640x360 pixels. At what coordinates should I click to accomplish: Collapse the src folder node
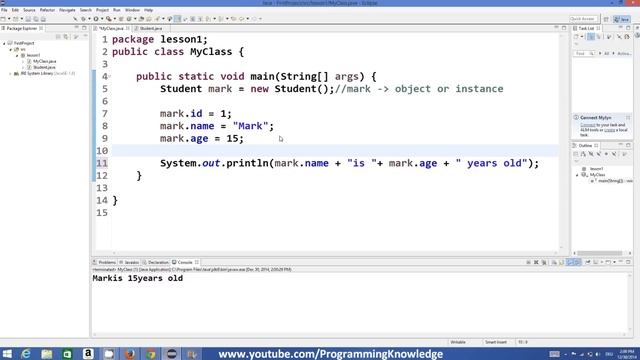tap(11, 49)
